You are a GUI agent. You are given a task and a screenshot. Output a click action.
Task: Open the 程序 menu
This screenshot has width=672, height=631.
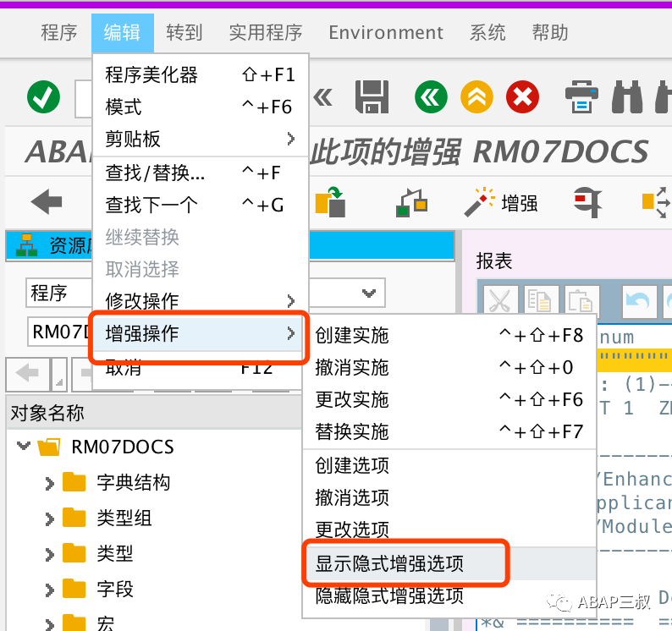tap(58, 32)
